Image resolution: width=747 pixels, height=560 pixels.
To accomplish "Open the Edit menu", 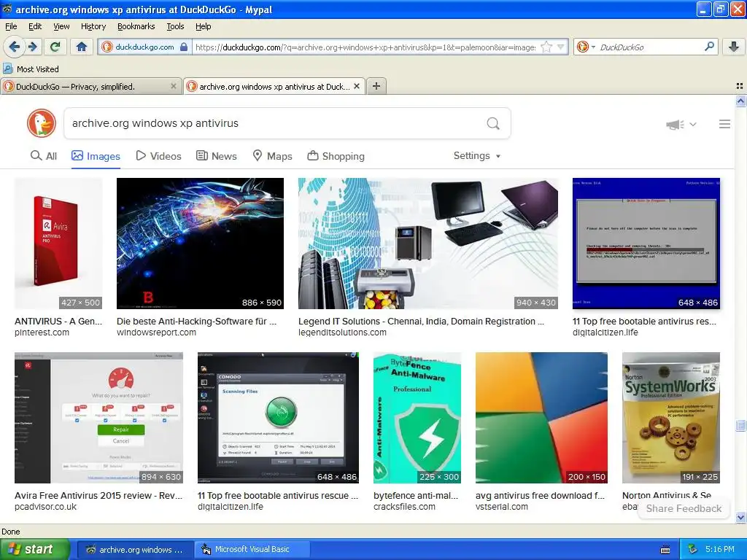I will click(35, 26).
